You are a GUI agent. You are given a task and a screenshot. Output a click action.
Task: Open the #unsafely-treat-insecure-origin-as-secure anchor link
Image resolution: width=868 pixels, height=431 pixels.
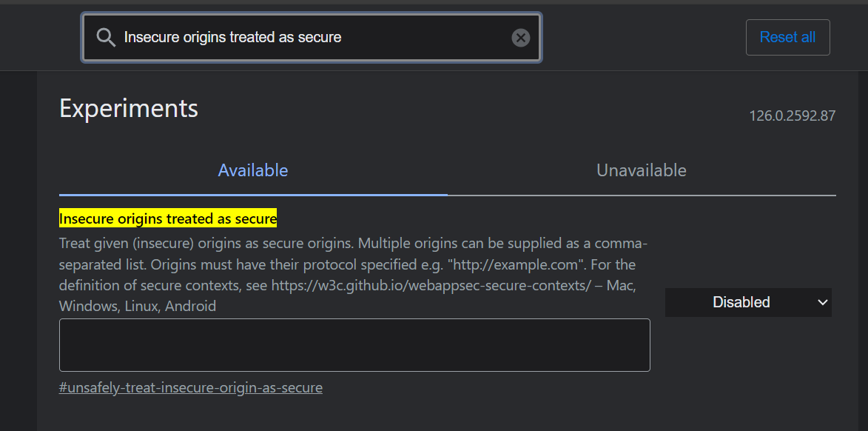(191, 387)
